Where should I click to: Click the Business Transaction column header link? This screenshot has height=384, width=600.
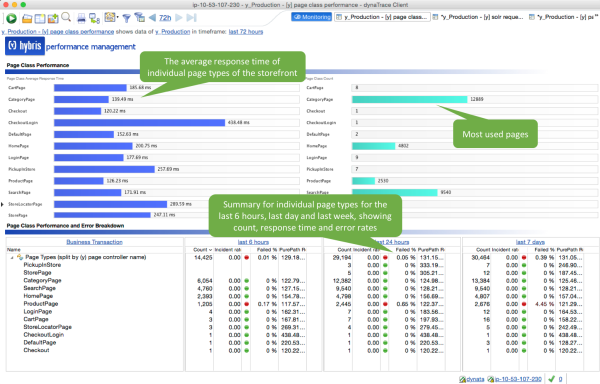[x=95, y=242]
